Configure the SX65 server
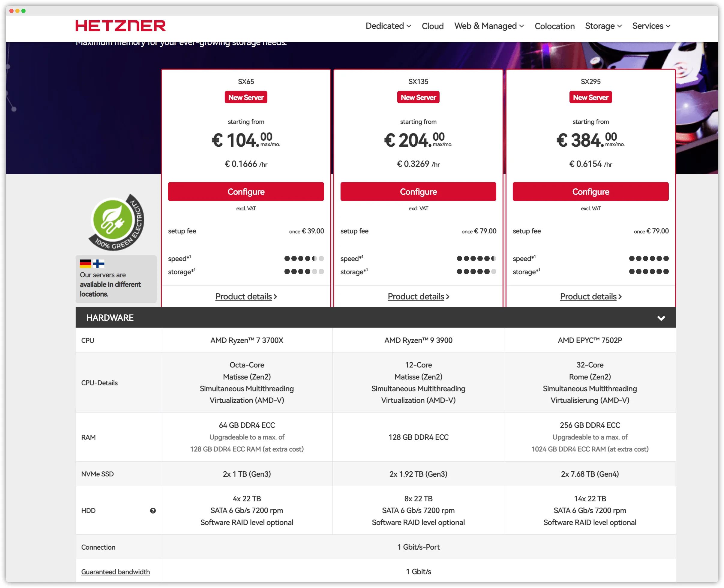The width and height of the screenshot is (724, 588). (246, 192)
